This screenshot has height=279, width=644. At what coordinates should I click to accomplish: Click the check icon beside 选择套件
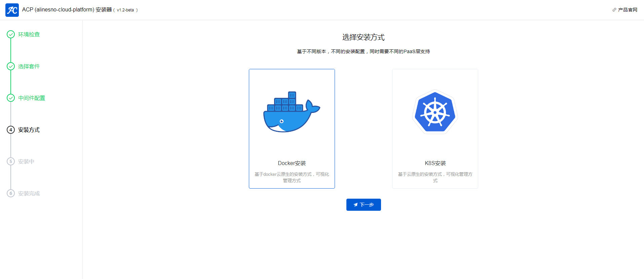tap(11, 66)
